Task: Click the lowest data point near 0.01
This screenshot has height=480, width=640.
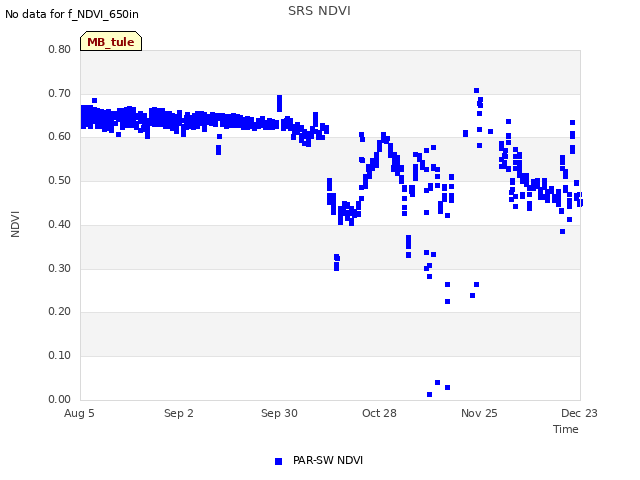Action: point(429,394)
